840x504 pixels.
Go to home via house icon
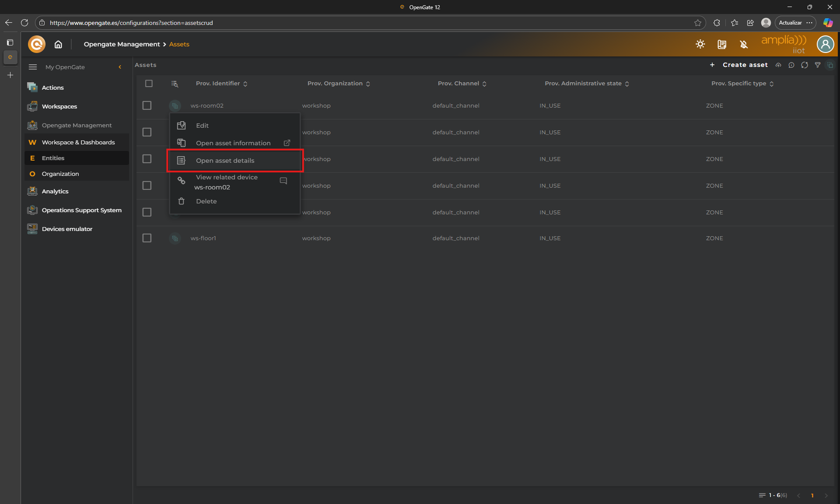coord(58,44)
